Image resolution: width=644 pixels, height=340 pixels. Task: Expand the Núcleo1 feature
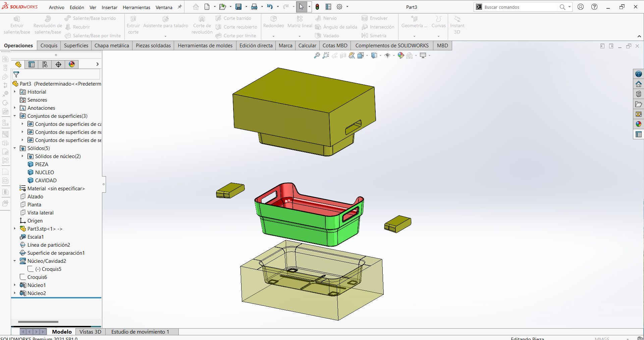click(x=15, y=285)
